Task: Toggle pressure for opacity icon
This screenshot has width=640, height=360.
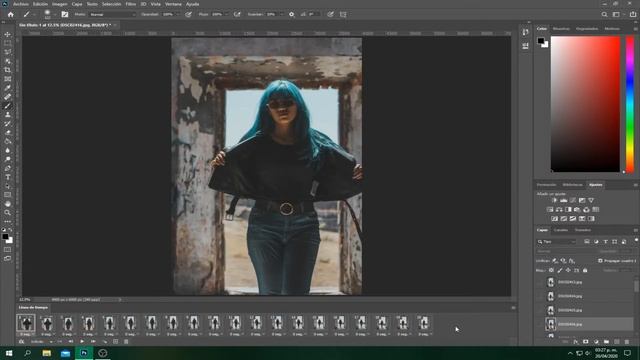Action: 188,14
